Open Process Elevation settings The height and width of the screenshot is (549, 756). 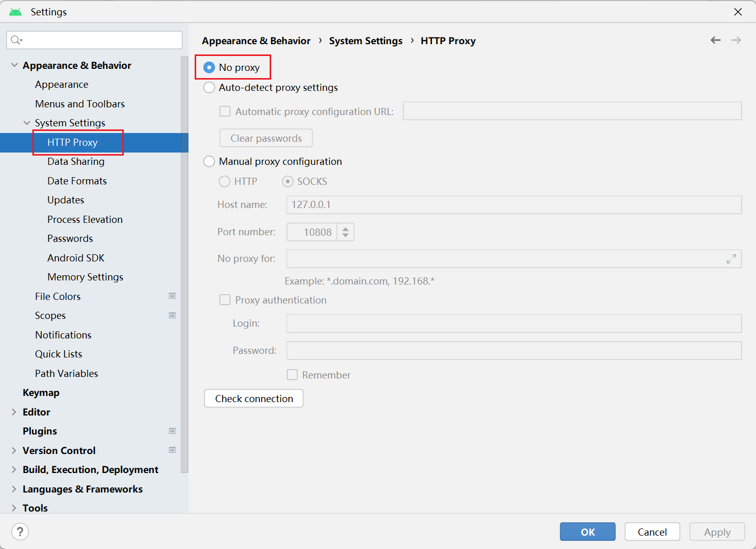point(85,219)
